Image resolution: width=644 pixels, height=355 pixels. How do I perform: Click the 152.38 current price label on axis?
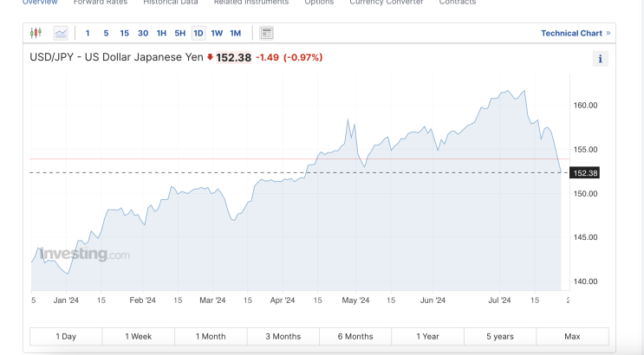tap(586, 172)
